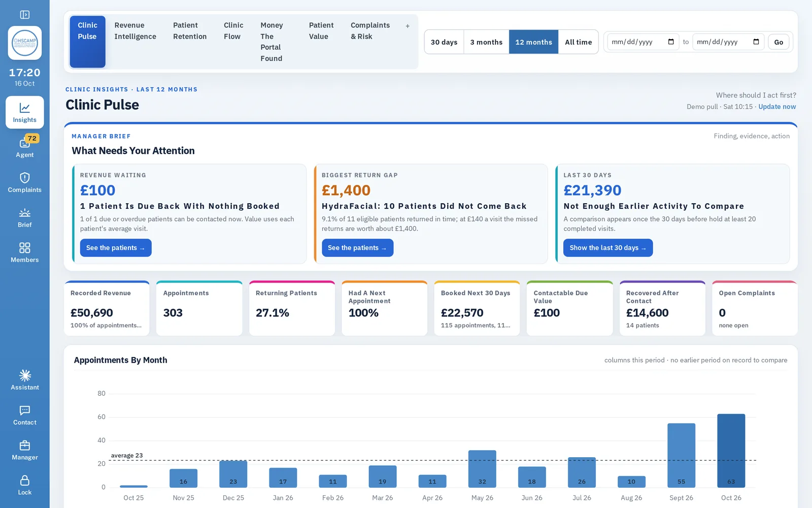This screenshot has height=508, width=812.
Task: Click the end date input field
Action: [x=728, y=42]
